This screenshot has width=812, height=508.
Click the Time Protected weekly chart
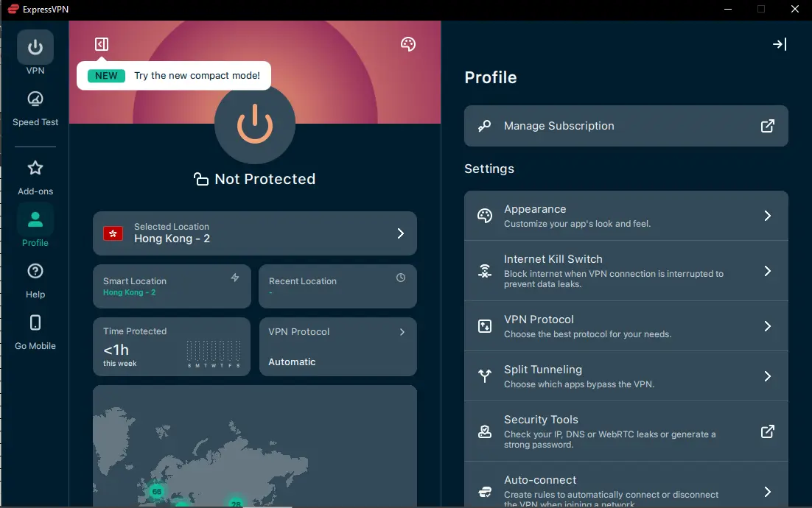click(214, 353)
